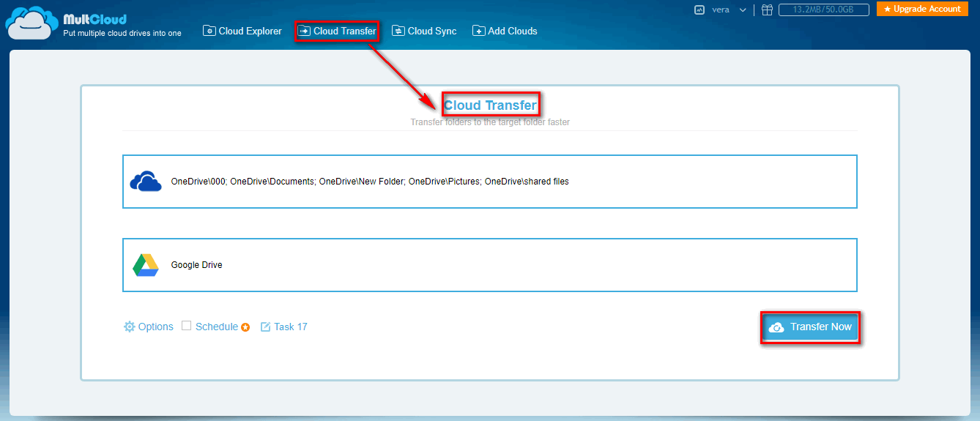Click the gift box icon

[767, 10]
